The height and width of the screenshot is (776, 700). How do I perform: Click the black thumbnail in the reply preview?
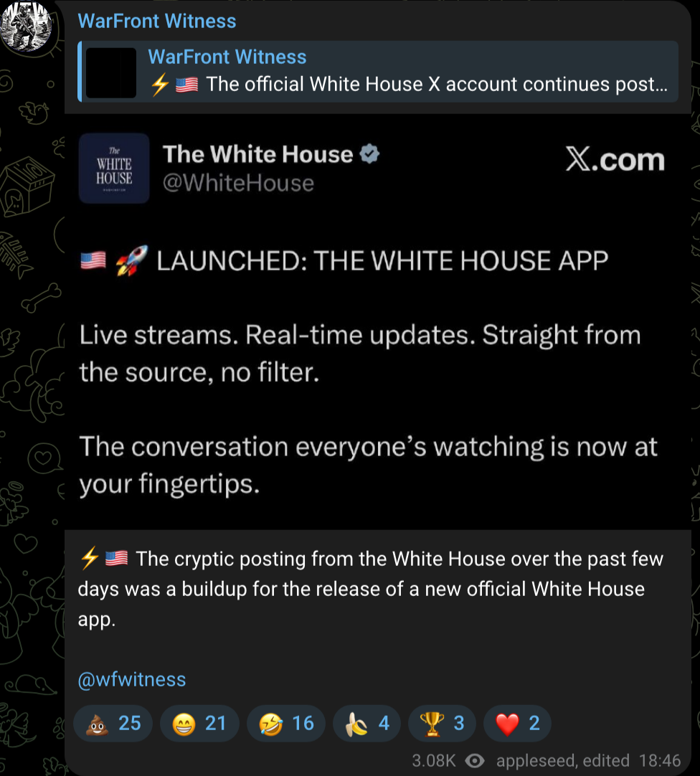tap(111, 72)
